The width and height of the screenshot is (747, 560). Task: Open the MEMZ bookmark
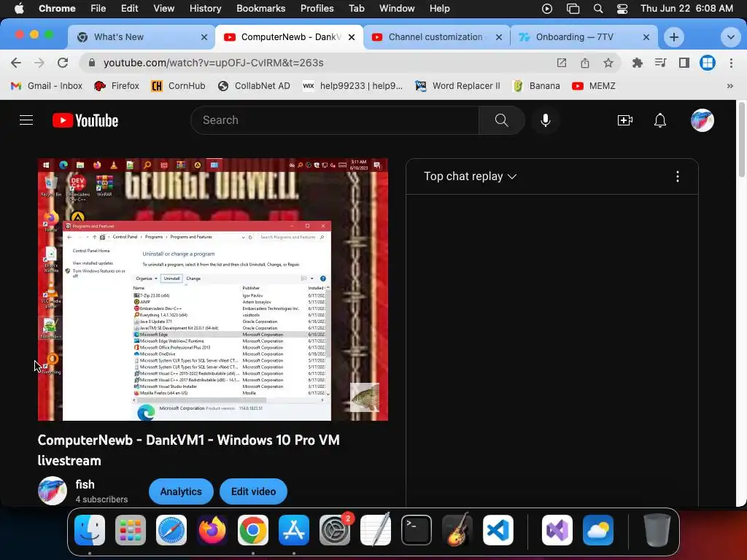coord(594,86)
